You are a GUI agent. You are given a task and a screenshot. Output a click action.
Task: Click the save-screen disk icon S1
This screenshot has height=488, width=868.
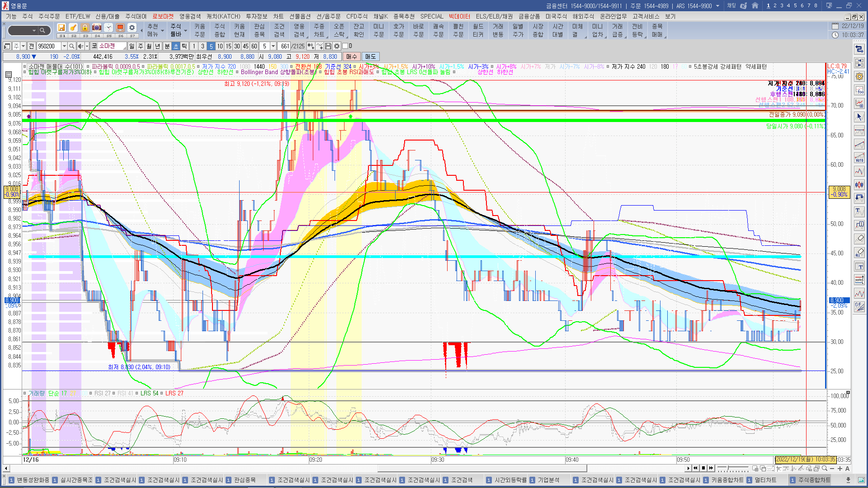pos(62,28)
